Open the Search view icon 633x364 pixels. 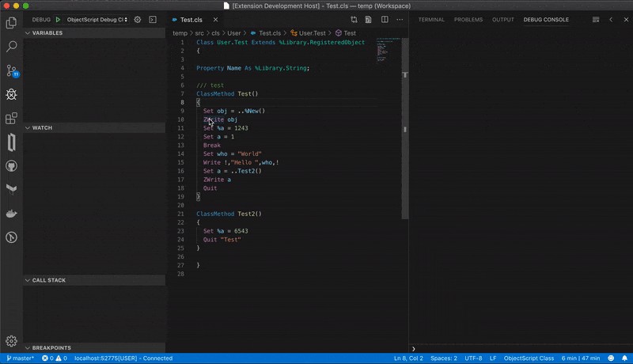12,47
